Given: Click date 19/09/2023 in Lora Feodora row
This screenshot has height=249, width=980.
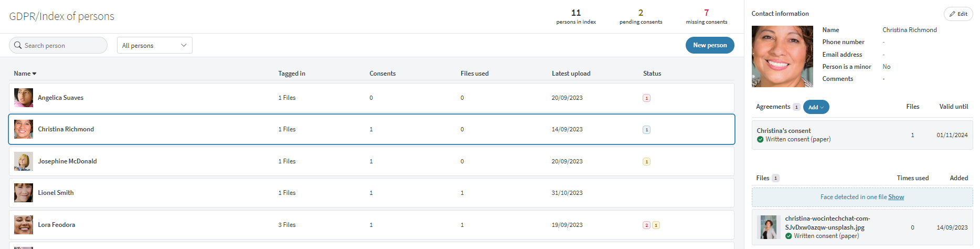Looking at the screenshot, I should pyautogui.click(x=567, y=225).
